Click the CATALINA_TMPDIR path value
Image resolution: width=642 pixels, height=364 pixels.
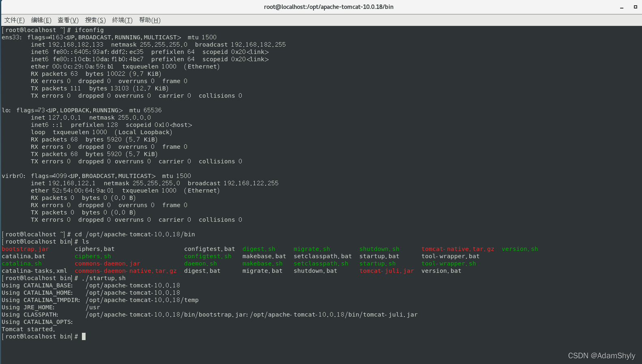(x=142, y=300)
